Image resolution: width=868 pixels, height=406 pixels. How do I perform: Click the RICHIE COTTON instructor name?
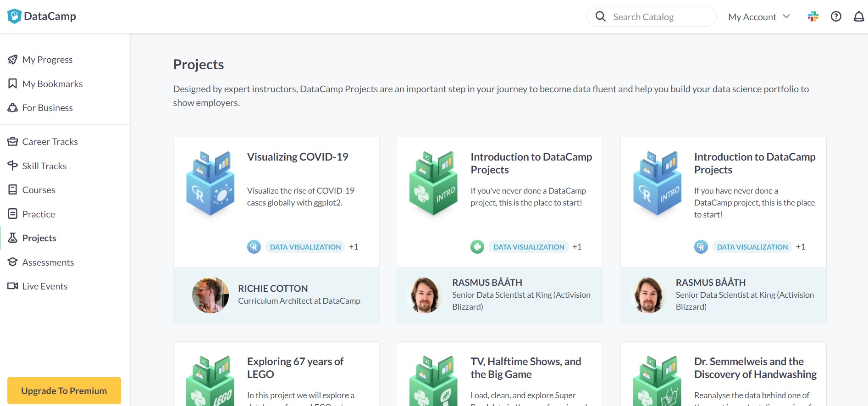tap(273, 289)
